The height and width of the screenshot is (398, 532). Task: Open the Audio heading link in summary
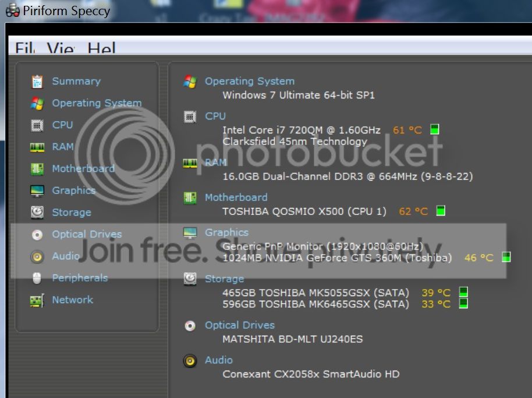point(219,360)
